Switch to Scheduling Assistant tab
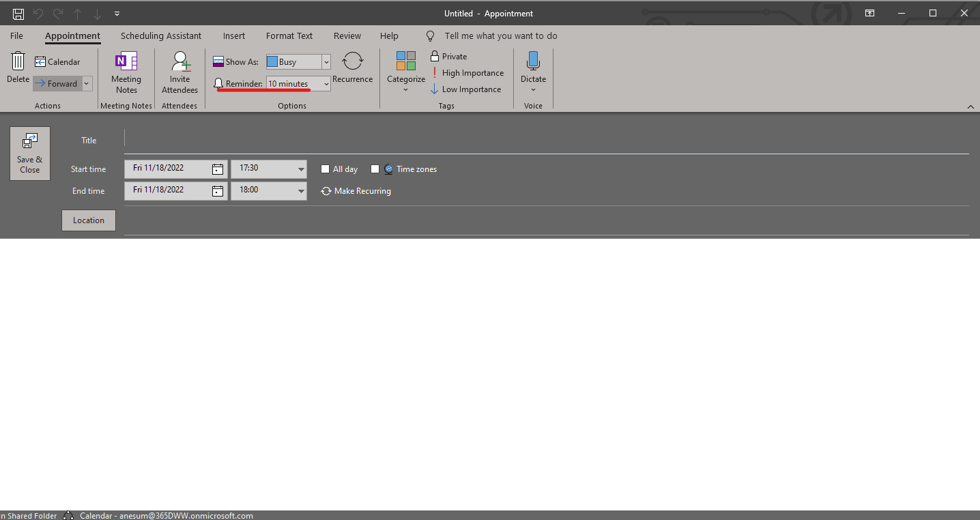 [x=161, y=36]
